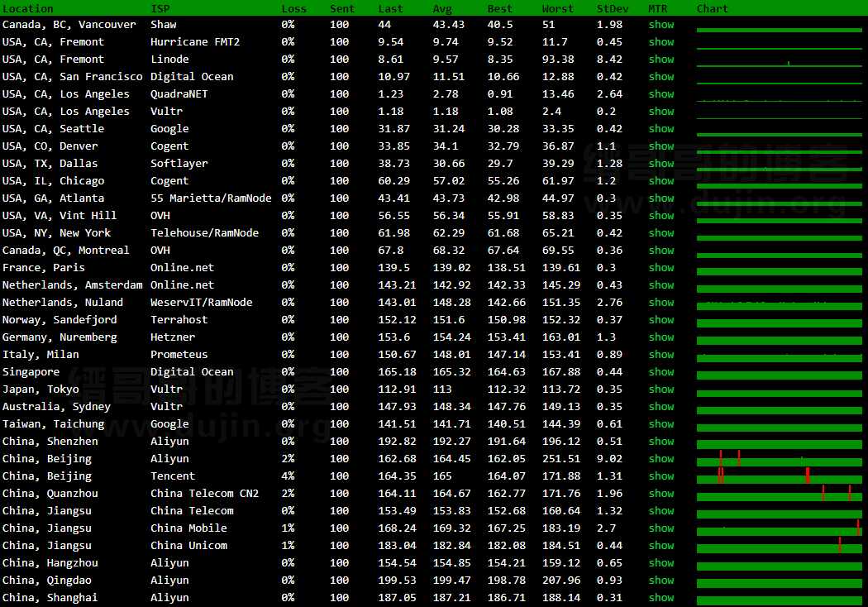Open show link for Sandefjord Terrahost
Viewport: 868px width, 607px height.
pyautogui.click(x=661, y=319)
